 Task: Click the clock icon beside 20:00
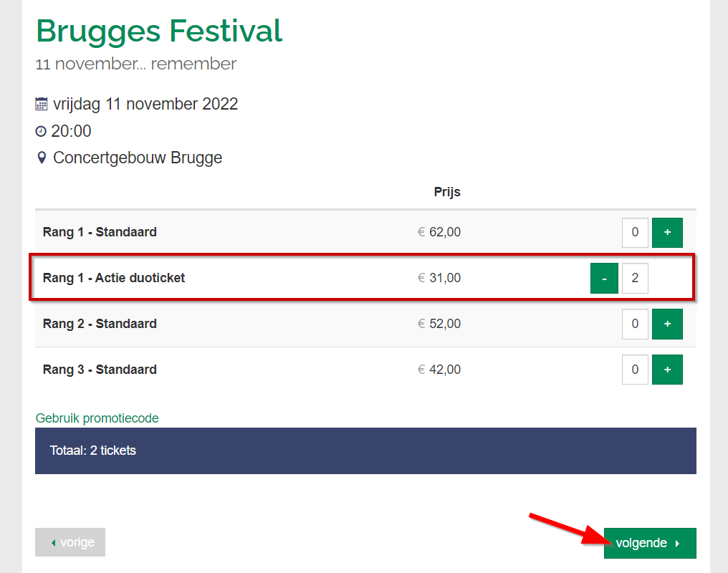point(41,131)
